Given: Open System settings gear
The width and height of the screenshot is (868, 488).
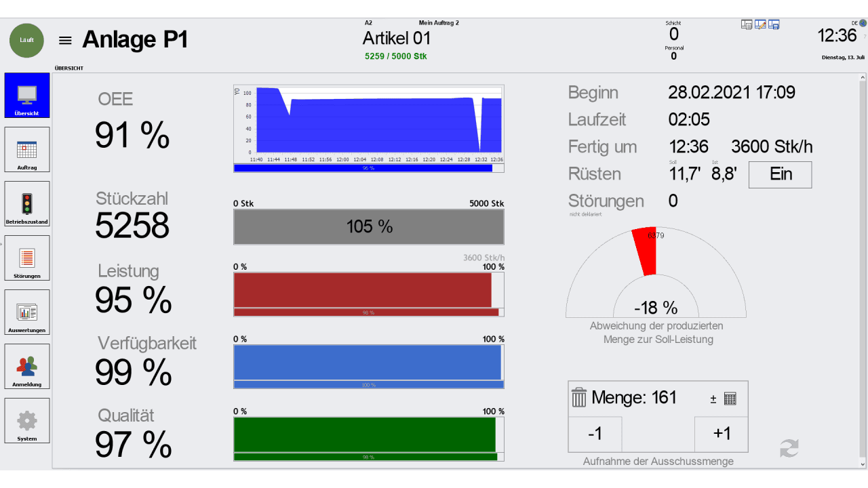Looking at the screenshot, I should click(27, 420).
